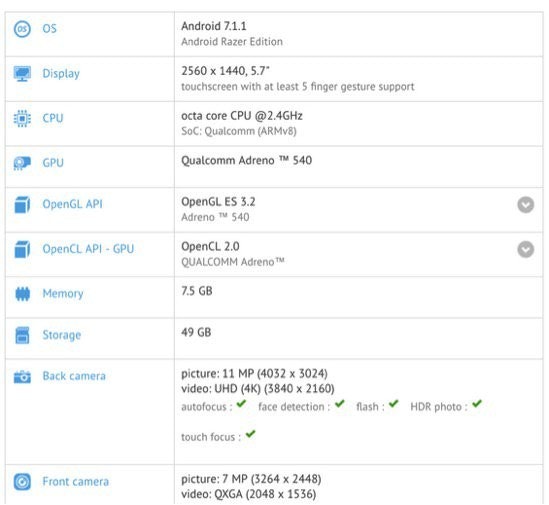The width and height of the screenshot is (549, 505).
Task: Select the Memory RAM icon
Action: click(x=22, y=294)
